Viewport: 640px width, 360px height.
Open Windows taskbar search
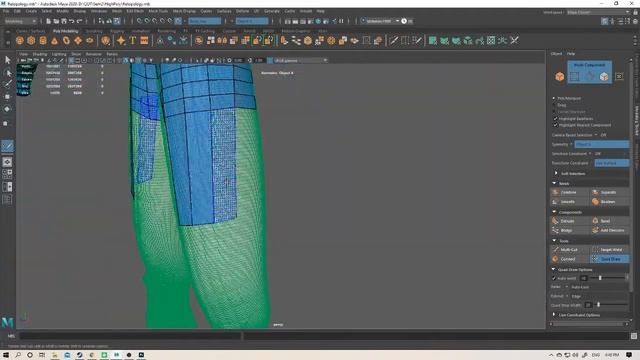(18, 355)
